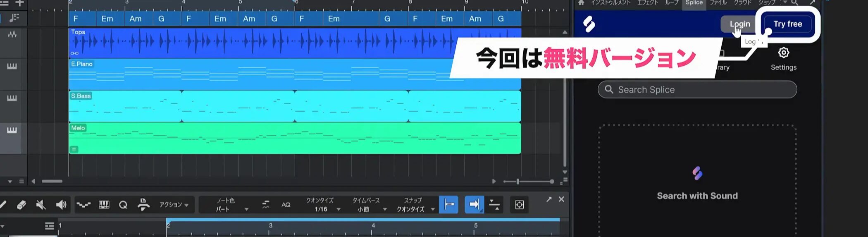Click the Q quantize icon
Screen dimensions: 868x237
pos(123,205)
